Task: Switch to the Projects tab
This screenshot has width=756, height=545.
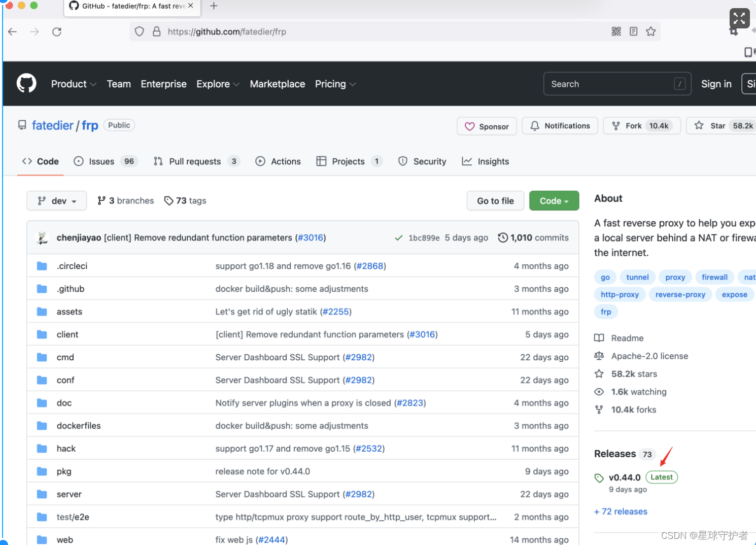Action: (x=349, y=161)
